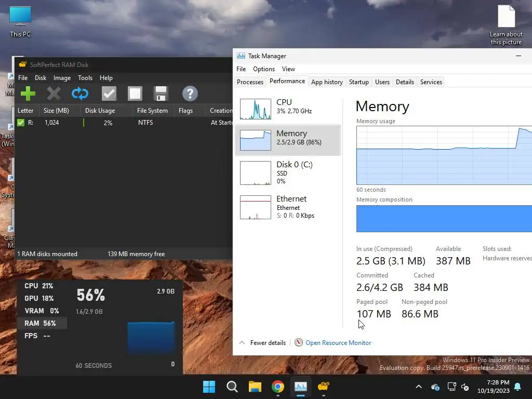Select VRAM 0% row in overlay
532x399 pixels.
(42, 311)
